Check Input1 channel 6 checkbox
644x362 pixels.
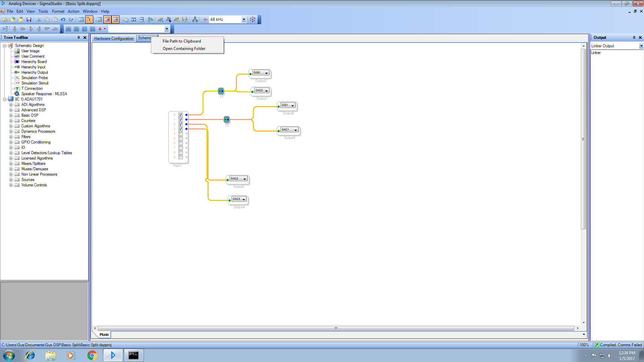tap(180, 143)
